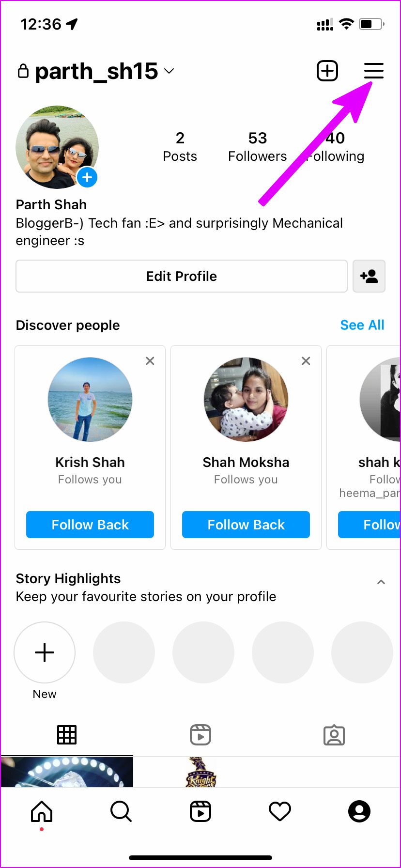This screenshot has height=868, width=401.
Task: Switch to the tagged photos tab
Action: (x=334, y=735)
